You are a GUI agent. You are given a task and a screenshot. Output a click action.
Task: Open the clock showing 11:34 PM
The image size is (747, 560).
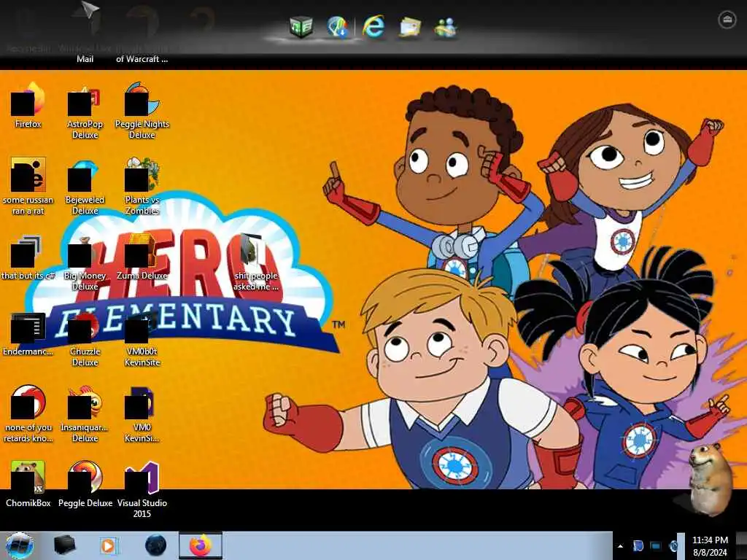pyautogui.click(x=710, y=546)
